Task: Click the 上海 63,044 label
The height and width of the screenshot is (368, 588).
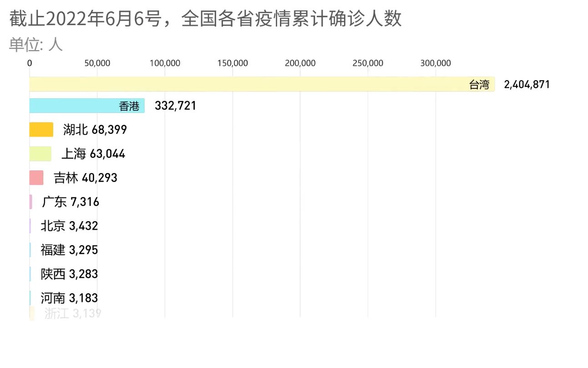Action: [93, 153]
